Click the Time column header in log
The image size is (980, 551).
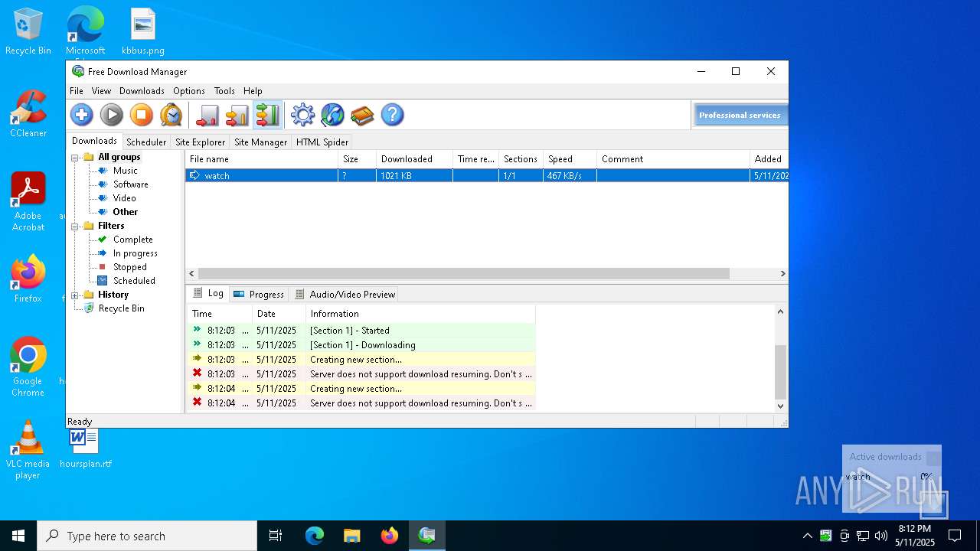220,314
